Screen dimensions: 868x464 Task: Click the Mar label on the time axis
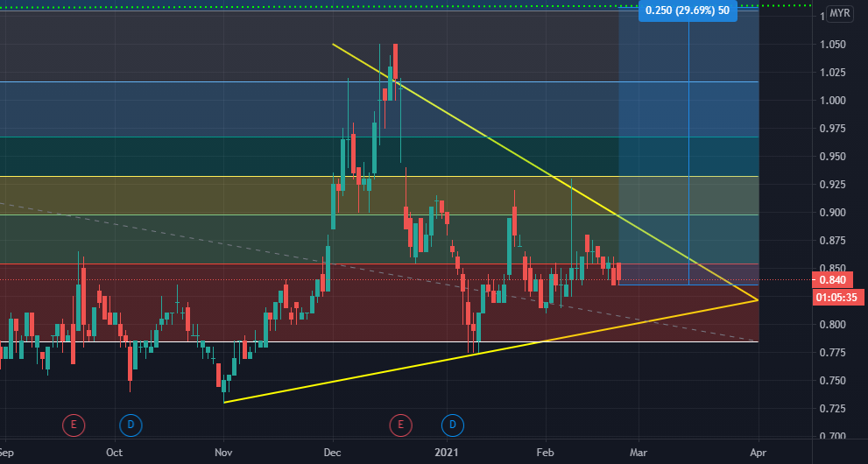[x=639, y=453]
